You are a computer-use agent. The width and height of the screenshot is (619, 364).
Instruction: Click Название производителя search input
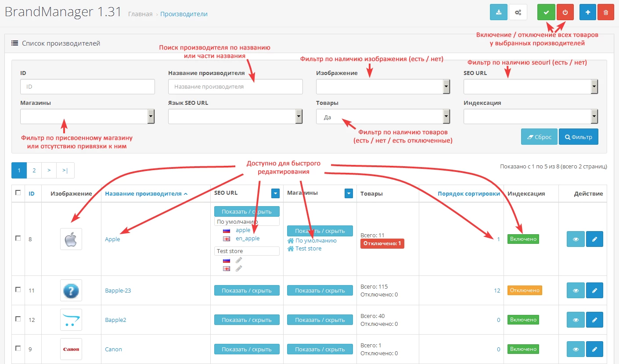click(x=235, y=87)
